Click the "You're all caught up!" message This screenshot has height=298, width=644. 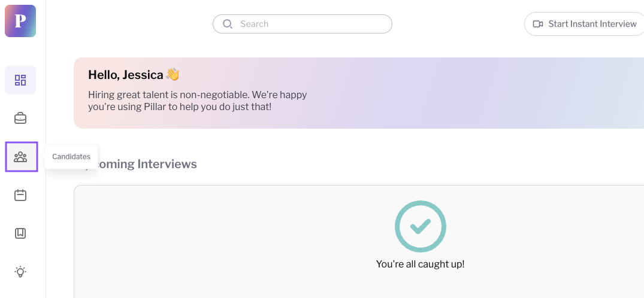click(x=420, y=264)
